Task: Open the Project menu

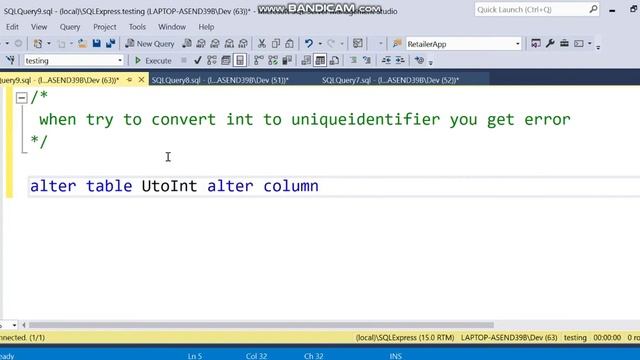Action: (104, 27)
